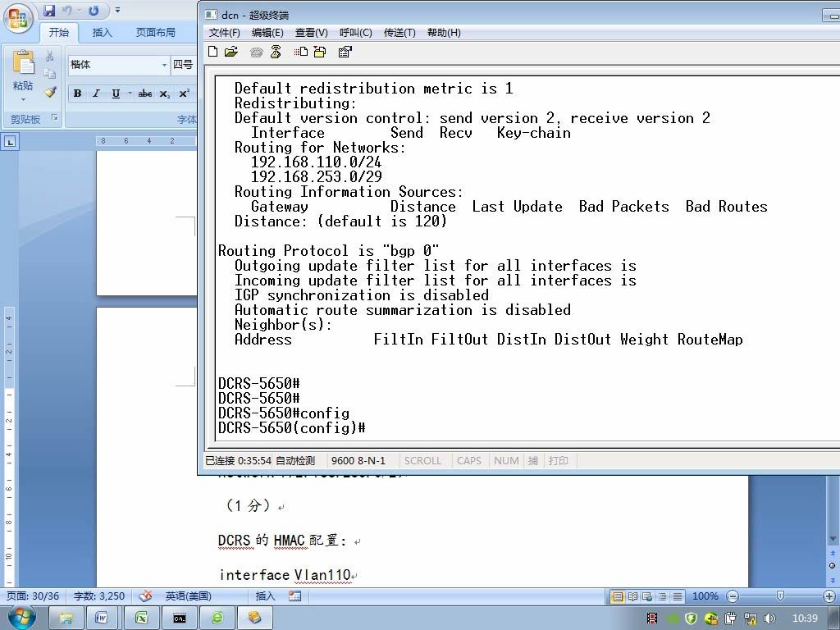Click the grayed Call telephone icon in HyperTerminal
The width and height of the screenshot is (840, 630).
[x=257, y=52]
